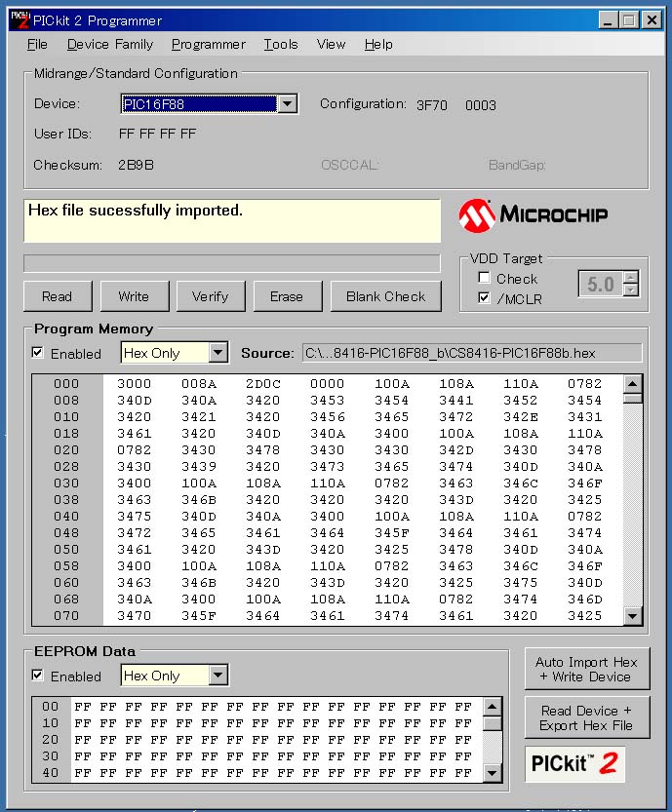Viewport: 672px width, 812px height.
Task: Open the Programmer menu
Action: click(208, 44)
